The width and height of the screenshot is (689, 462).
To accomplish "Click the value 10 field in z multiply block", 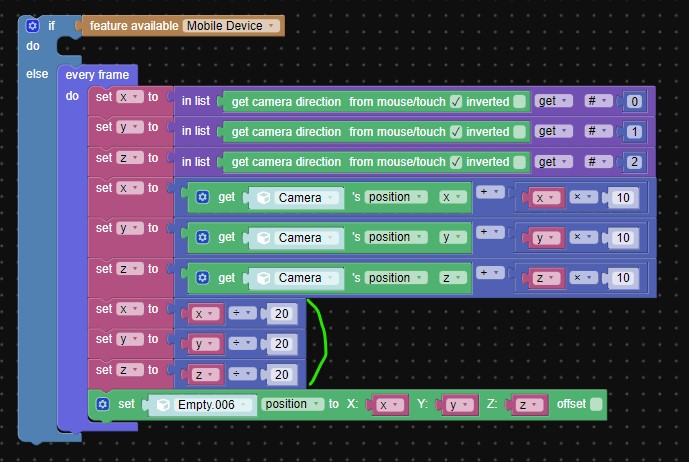I will [623, 278].
